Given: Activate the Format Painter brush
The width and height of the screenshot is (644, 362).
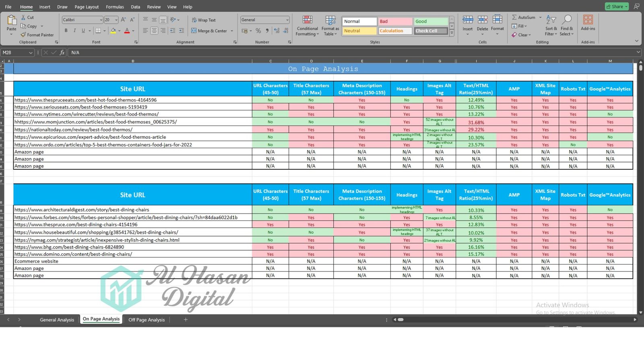Looking at the screenshot, I should coord(23,35).
